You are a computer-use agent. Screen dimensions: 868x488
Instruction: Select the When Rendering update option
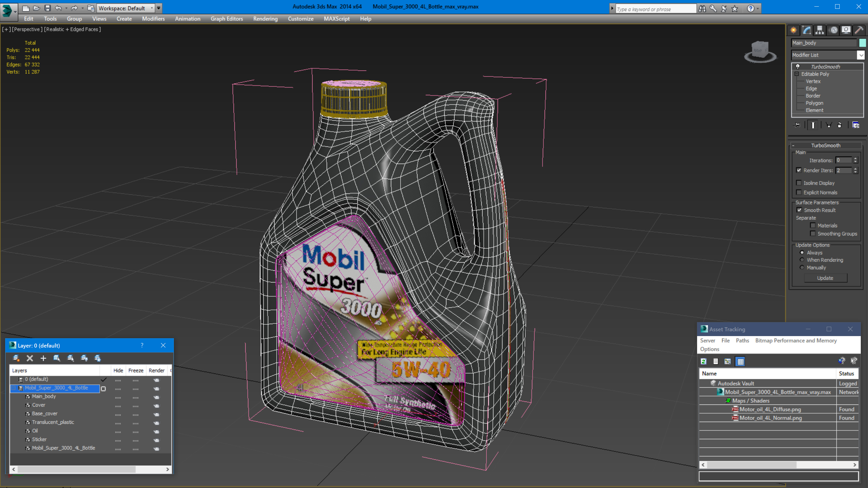pos(802,260)
